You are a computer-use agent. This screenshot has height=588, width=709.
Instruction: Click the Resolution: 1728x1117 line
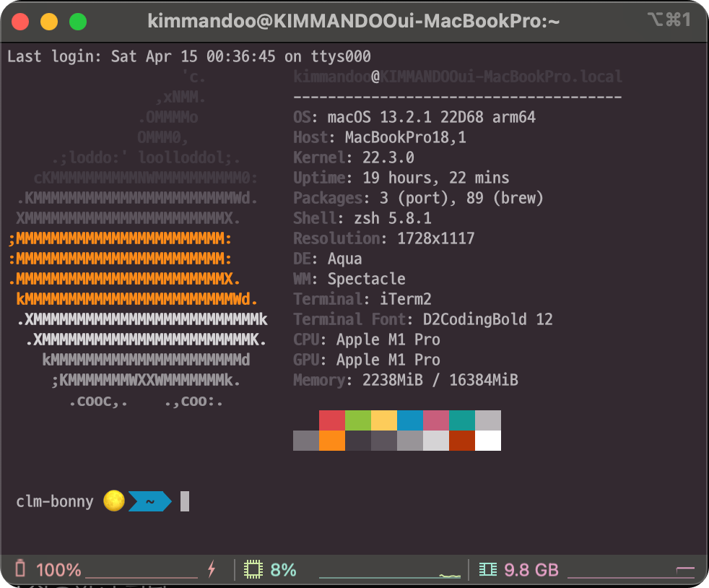(384, 238)
